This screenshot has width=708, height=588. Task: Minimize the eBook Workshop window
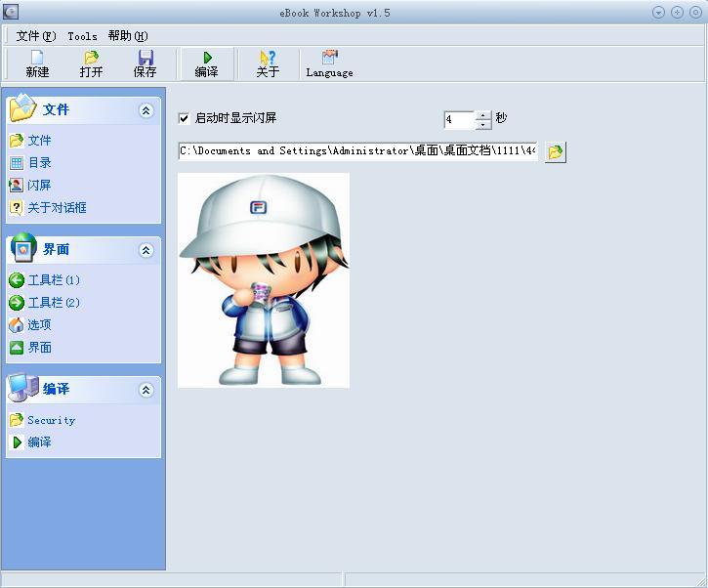click(x=659, y=12)
